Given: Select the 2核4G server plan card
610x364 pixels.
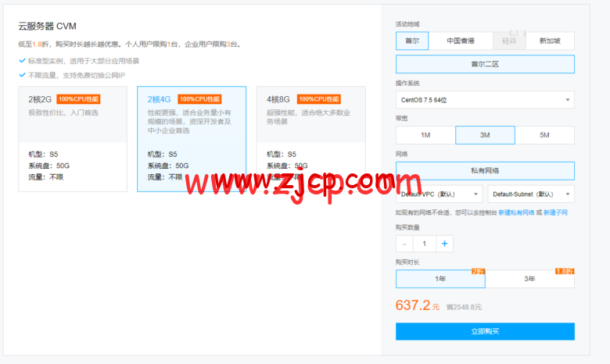Looking at the screenshot, I should click(192, 139).
